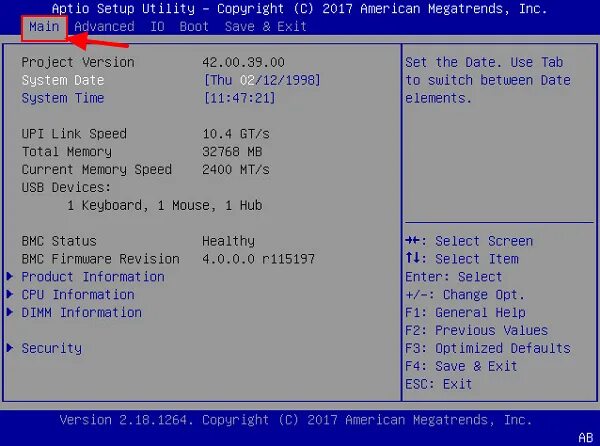Viewport: 600px width, 446px height.
Task: Expand the DIMM Information arrow
Action: pos(10,312)
